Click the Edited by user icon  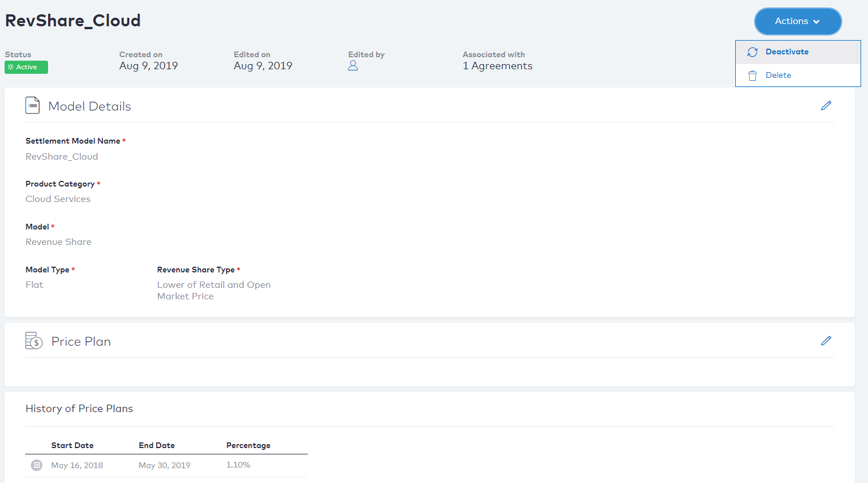pos(353,66)
